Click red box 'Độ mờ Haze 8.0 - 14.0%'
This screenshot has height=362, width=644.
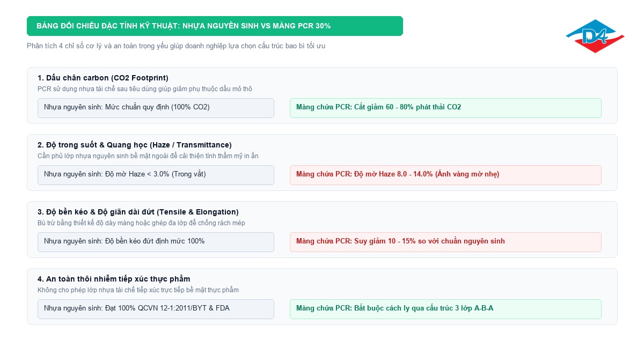tap(445, 175)
